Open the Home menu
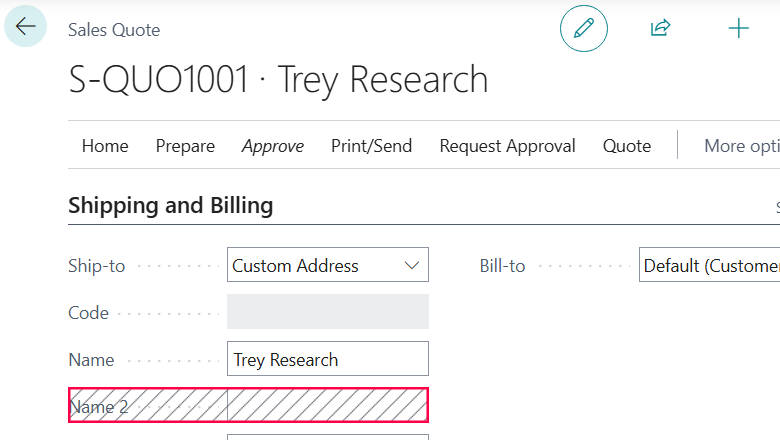Image resolution: width=780 pixels, height=440 pixels. point(105,146)
